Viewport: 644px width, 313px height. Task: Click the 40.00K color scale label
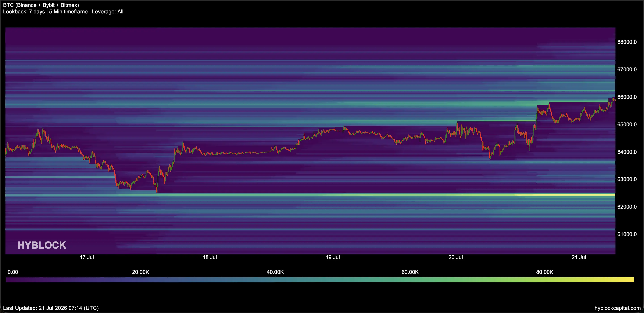[x=275, y=272]
